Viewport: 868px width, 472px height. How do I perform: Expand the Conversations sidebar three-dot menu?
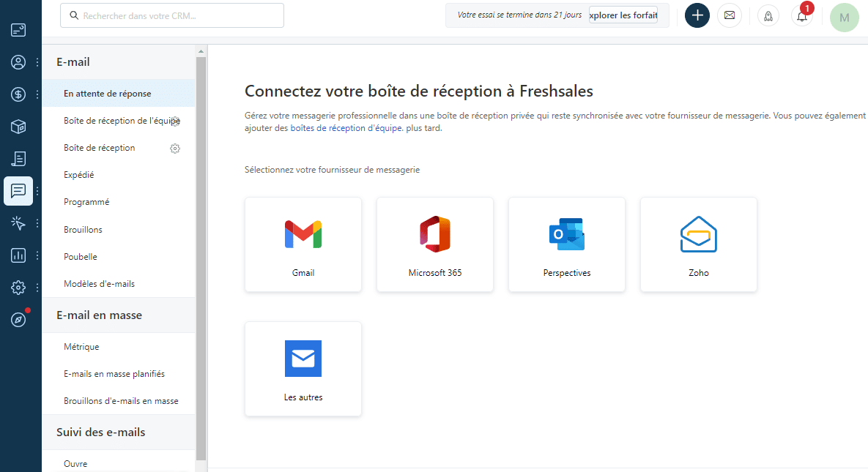(x=37, y=191)
